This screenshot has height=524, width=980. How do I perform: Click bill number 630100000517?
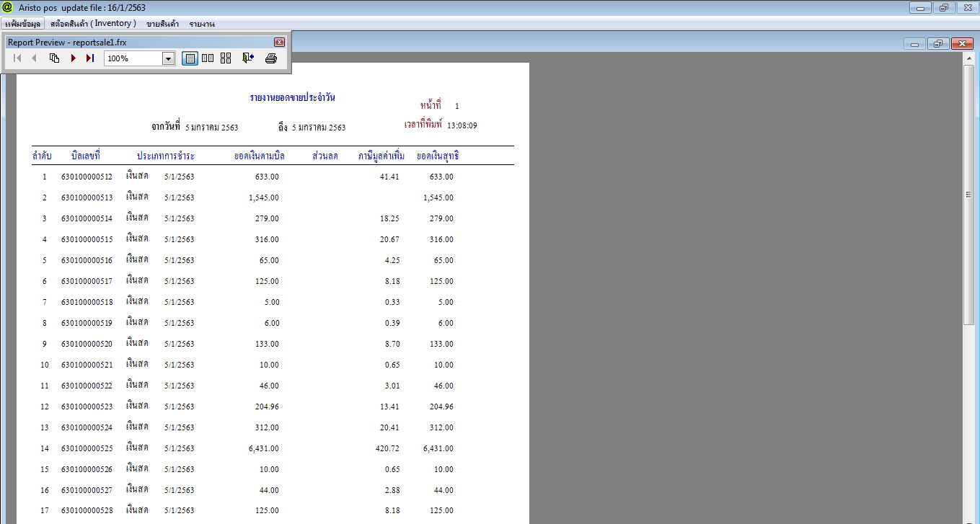tap(87, 281)
